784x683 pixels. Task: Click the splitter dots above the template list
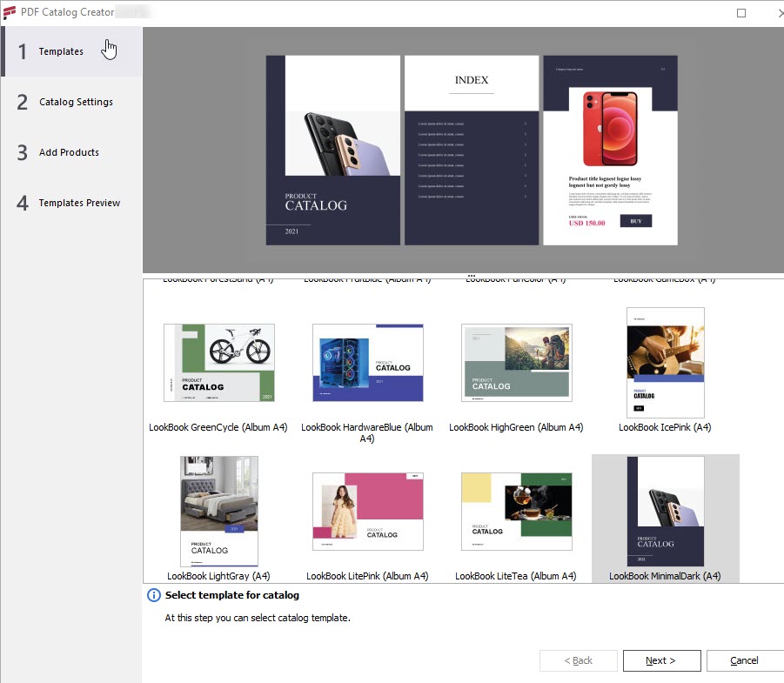pyautogui.click(x=472, y=276)
